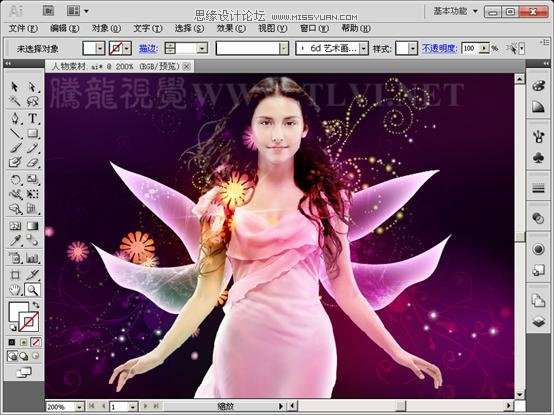The width and height of the screenshot is (554, 415).
Task: Expand the 6d 艺术画笔 brush dropdown
Action: (x=364, y=48)
